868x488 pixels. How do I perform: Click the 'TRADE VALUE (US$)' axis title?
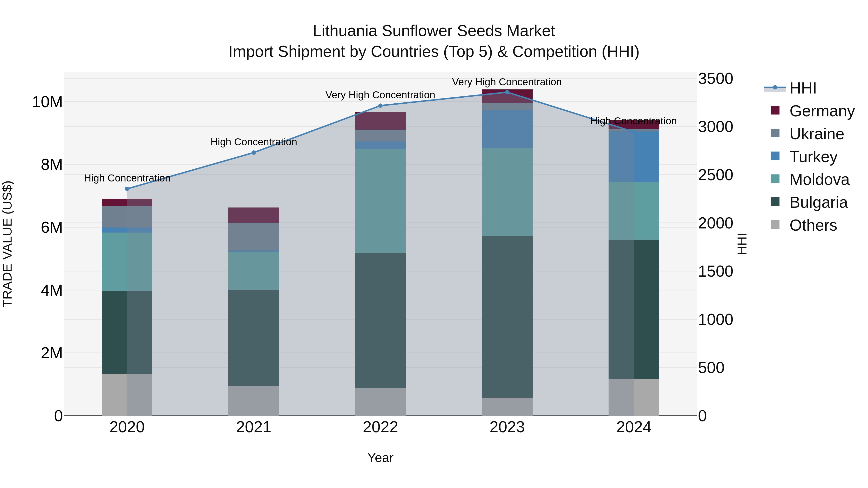[7, 244]
